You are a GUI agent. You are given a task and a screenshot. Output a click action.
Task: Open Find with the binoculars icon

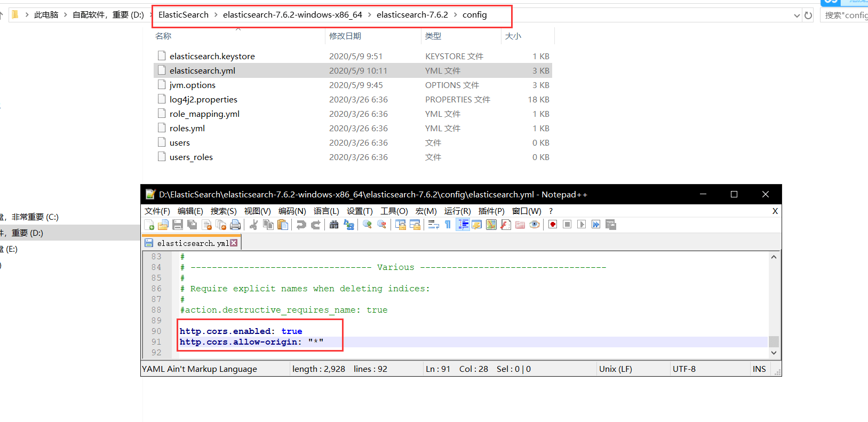[334, 225]
